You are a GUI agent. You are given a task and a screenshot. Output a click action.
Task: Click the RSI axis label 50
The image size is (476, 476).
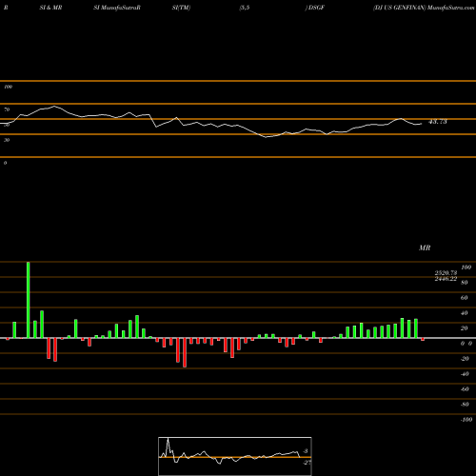[7, 125]
